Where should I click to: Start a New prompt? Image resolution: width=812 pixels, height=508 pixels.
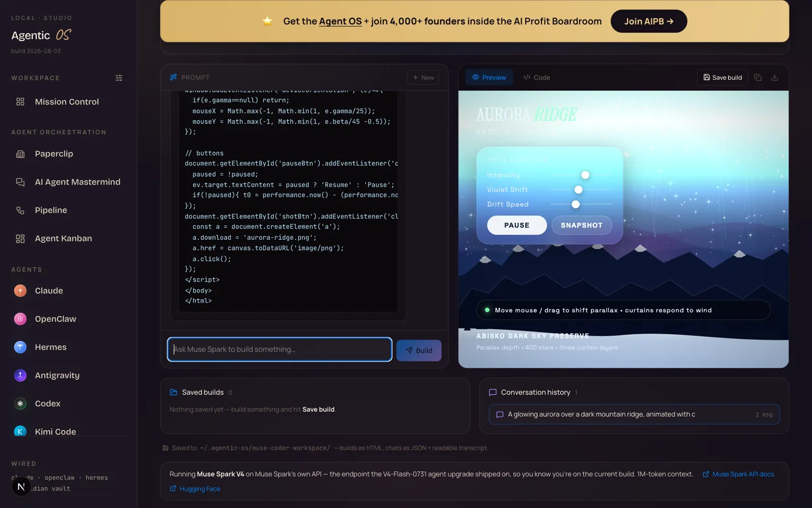click(423, 78)
